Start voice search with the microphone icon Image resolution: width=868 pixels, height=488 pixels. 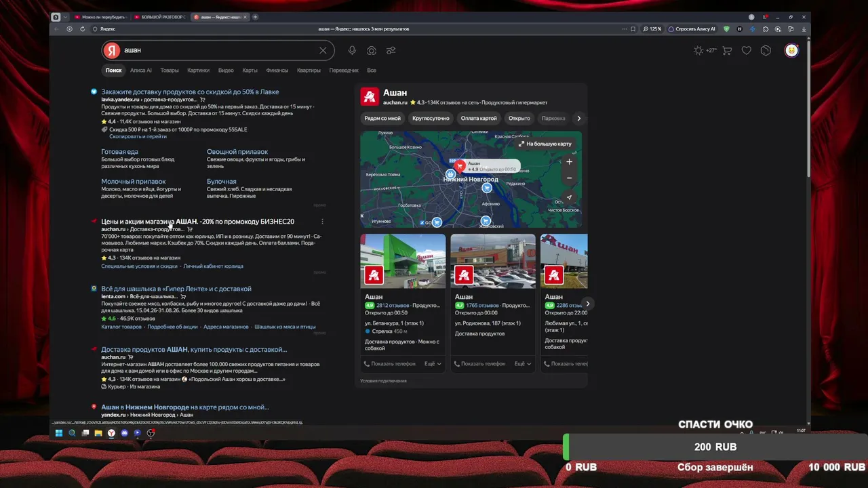(x=352, y=50)
